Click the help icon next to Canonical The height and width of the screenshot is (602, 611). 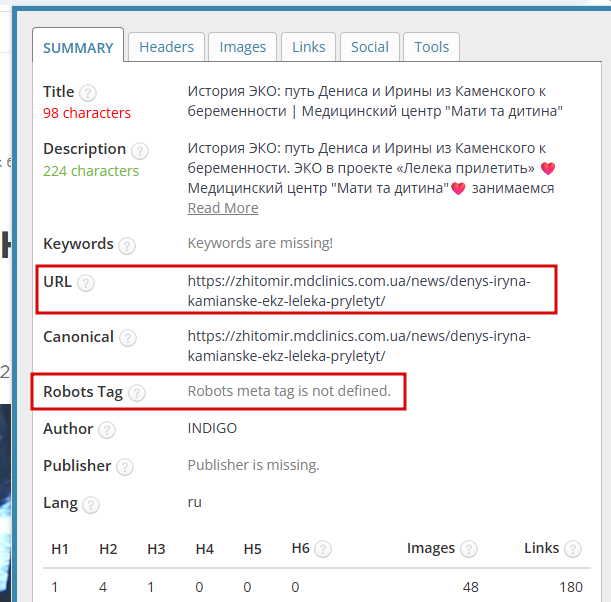[128, 338]
